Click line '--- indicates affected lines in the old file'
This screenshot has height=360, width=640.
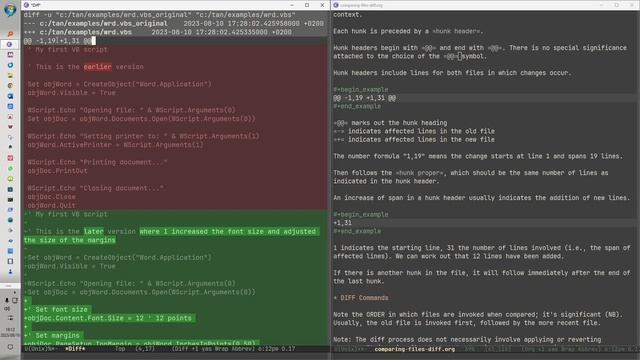tap(414, 131)
